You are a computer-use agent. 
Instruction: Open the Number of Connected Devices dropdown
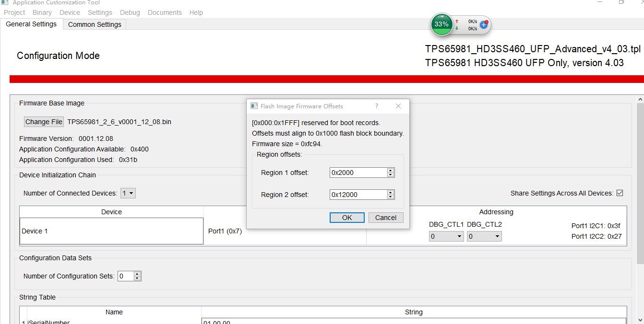click(x=128, y=193)
